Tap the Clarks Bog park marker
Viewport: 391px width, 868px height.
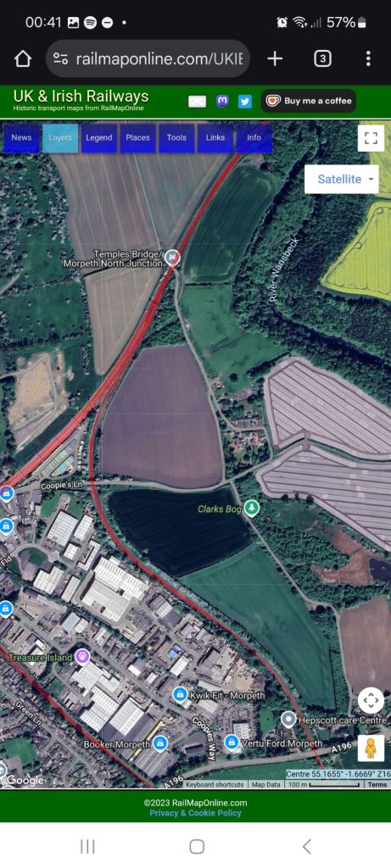coord(252,509)
